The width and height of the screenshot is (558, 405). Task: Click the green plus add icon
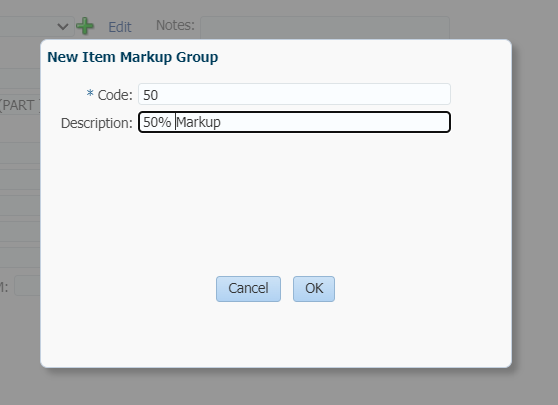[85, 26]
